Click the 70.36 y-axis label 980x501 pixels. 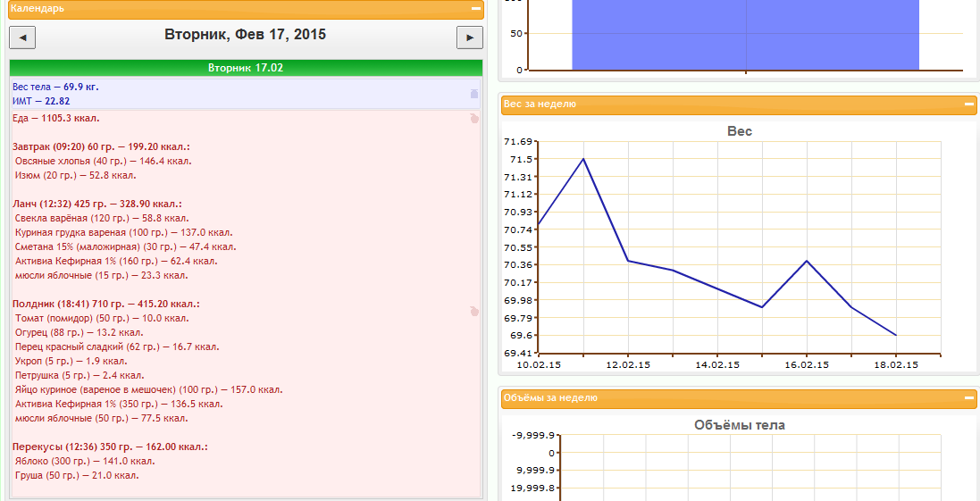point(516,265)
